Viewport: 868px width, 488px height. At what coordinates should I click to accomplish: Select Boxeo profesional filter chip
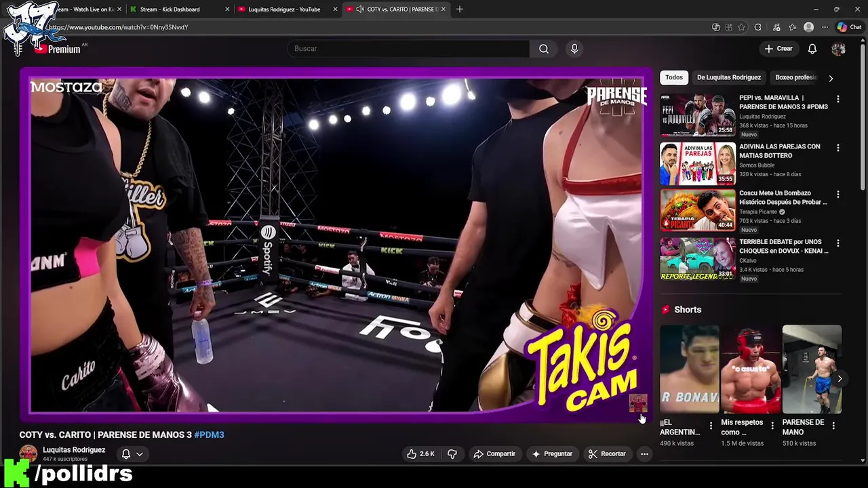click(x=795, y=77)
